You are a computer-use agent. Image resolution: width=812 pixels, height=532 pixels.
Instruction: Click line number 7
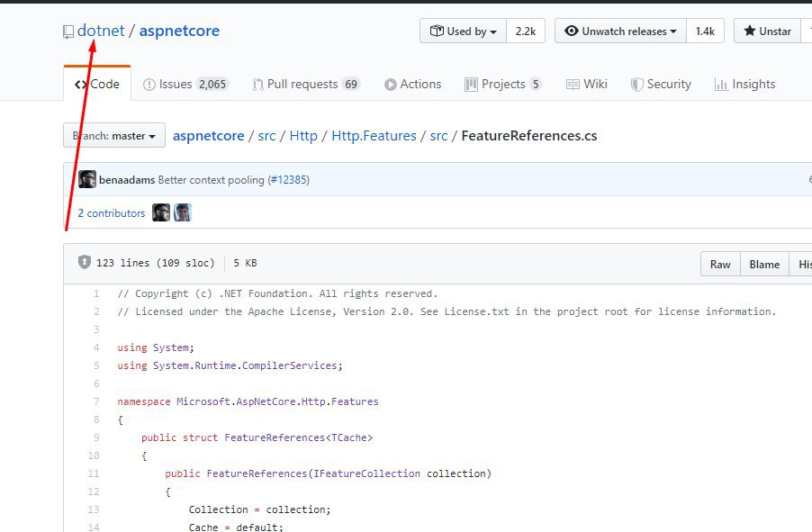tap(96, 401)
